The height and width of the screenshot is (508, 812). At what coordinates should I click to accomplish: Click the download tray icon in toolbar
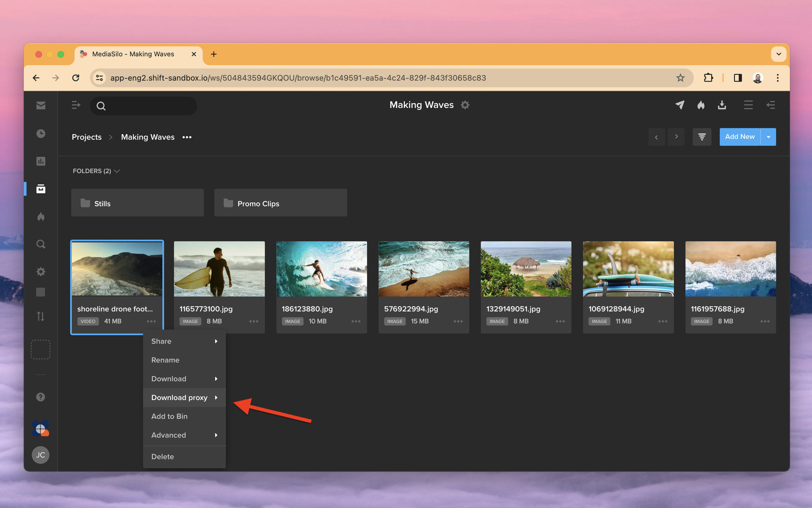coord(722,105)
